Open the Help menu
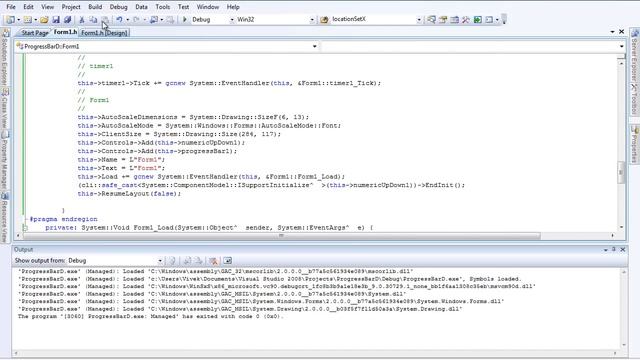The height and width of the screenshot is (360, 640). click(x=233, y=7)
